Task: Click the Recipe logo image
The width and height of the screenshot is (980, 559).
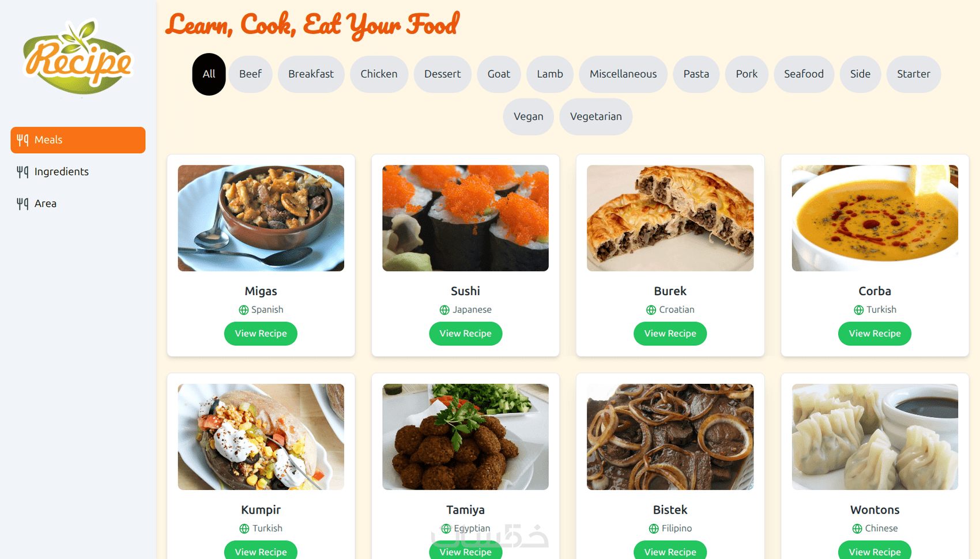Action: coord(78,58)
